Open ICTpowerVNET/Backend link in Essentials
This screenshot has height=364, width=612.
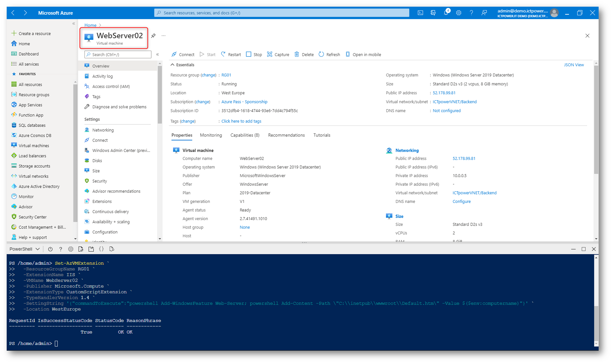(x=455, y=102)
